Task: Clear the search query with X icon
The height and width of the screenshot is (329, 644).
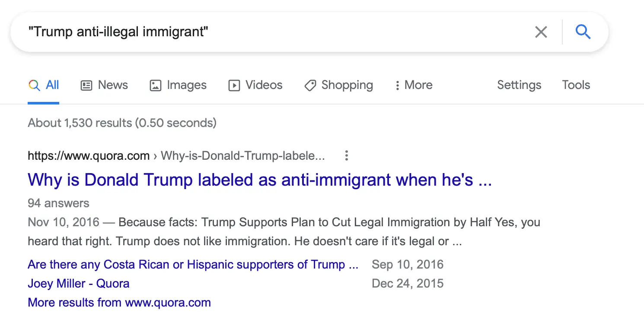Action: 541,32
